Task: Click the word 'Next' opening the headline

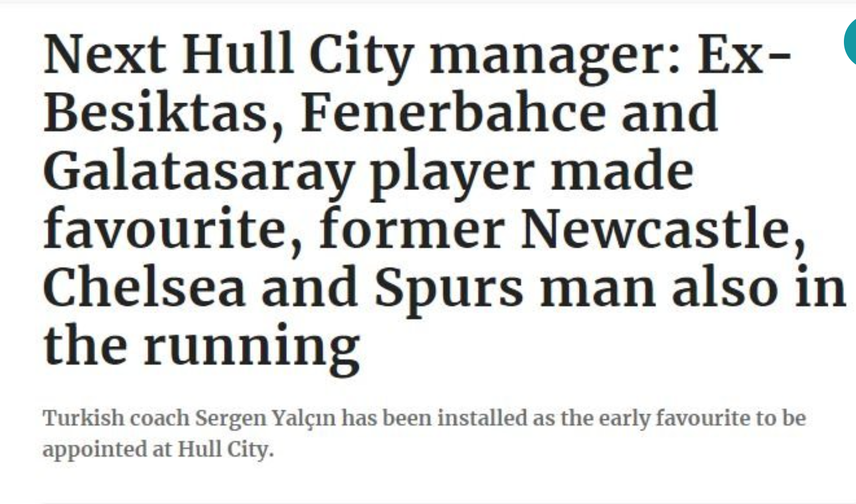Action: point(104,55)
